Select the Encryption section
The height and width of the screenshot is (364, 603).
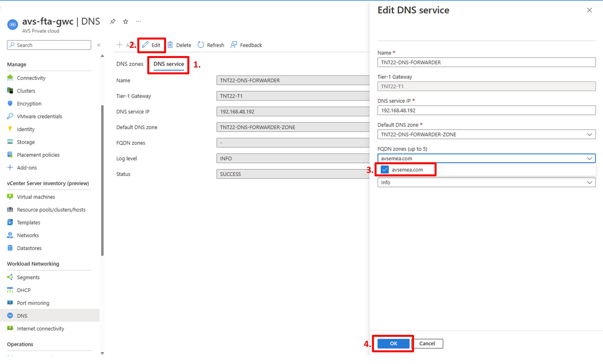[29, 104]
